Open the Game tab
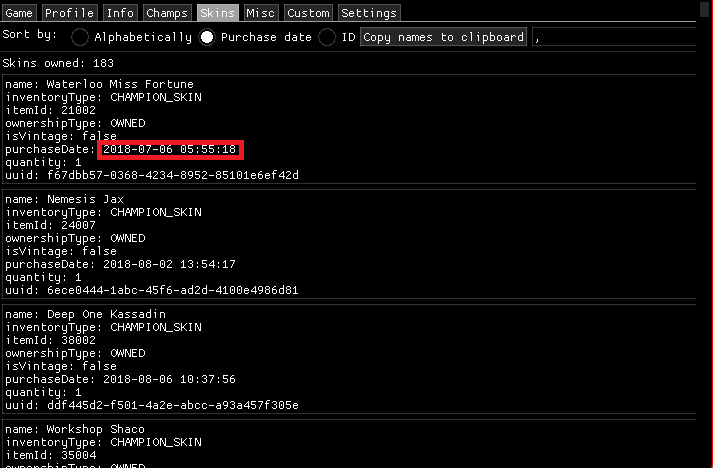The width and height of the screenshot is (713, 468). (19, 13)
